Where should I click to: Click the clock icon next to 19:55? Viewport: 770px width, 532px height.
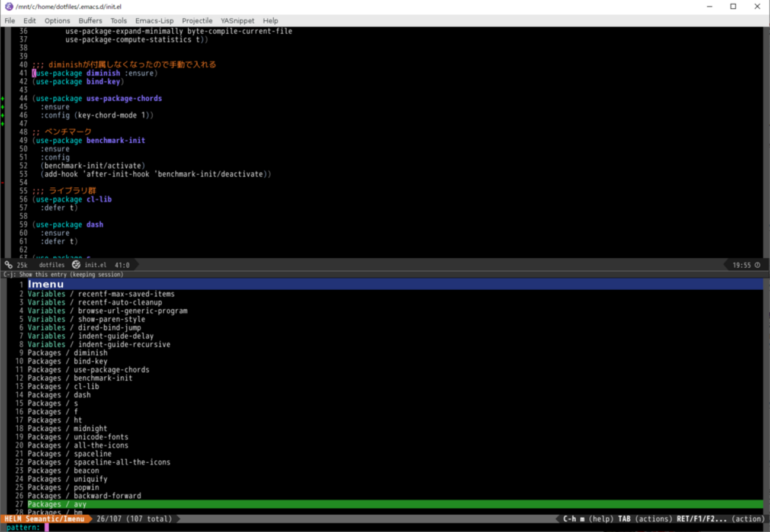(x=758, y=265)
